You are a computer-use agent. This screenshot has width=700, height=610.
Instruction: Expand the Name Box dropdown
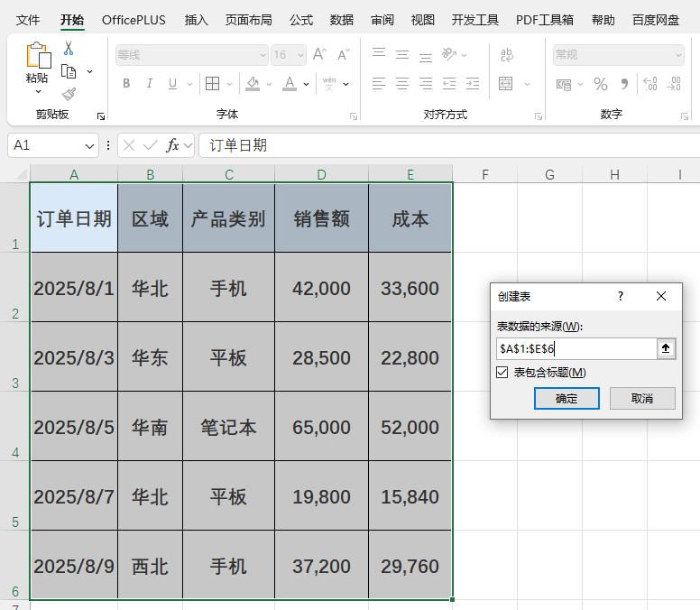tap(89, 145)
